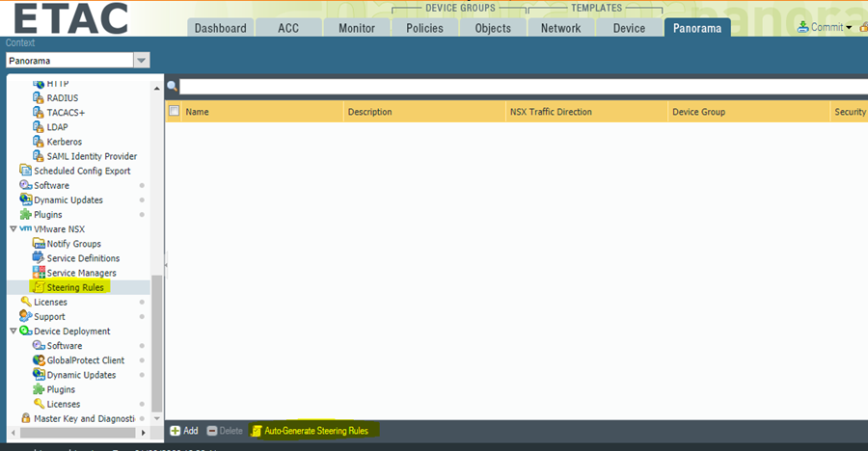Click the Master Key and Diagnostics lock icon
This screenshot has width=868, height=451.
pyautogui.click(x=25, y=418)
